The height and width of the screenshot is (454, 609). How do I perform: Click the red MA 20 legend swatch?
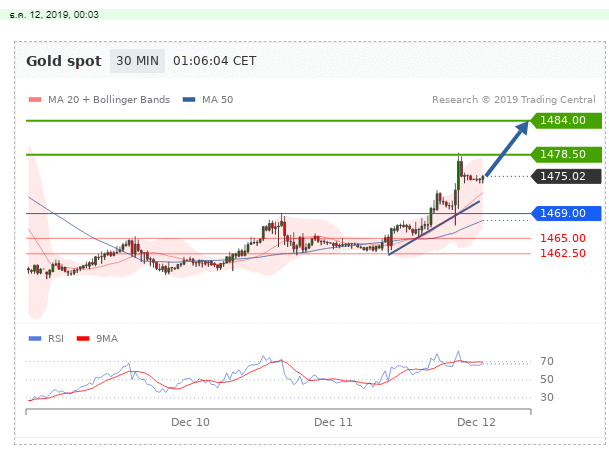click(x=35, y=100)
